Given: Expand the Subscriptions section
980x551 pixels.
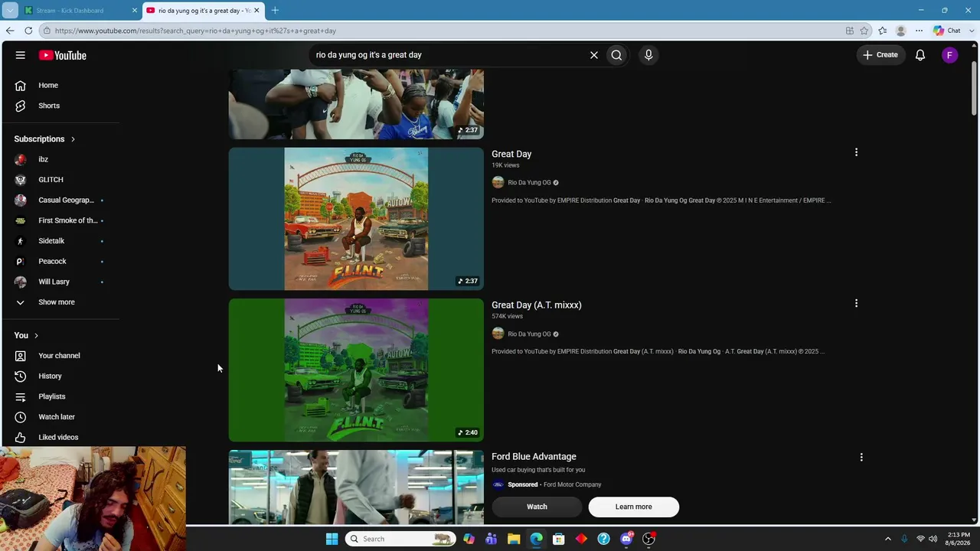Looking at the screenshot, I should [44, 139].
